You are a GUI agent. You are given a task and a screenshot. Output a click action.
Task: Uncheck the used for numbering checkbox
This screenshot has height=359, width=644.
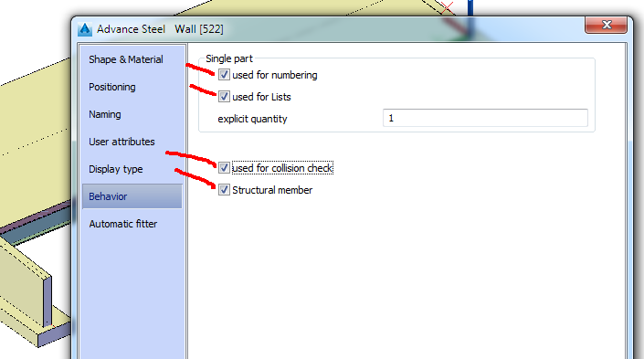(224, 75)
